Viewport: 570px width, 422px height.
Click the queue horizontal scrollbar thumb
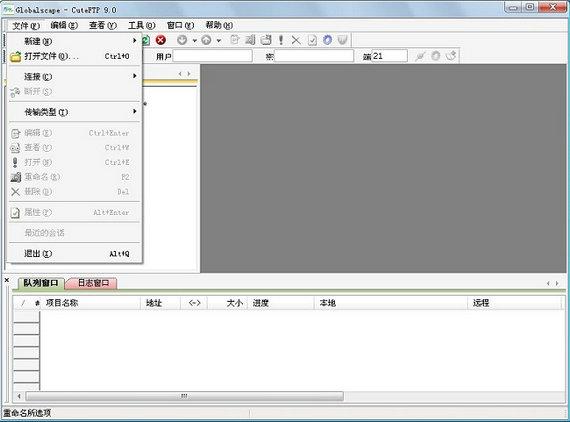pyautogui.click(x=184, y=396)
